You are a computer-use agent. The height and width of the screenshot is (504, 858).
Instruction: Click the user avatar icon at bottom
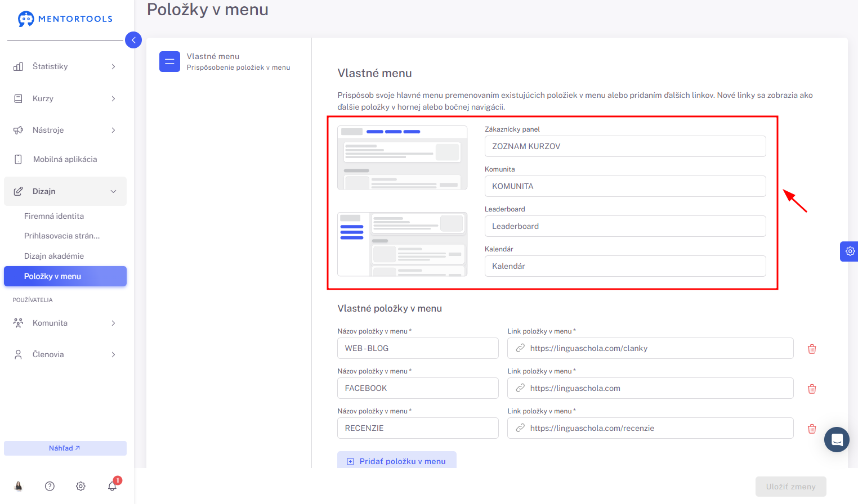tap(19, 486)
